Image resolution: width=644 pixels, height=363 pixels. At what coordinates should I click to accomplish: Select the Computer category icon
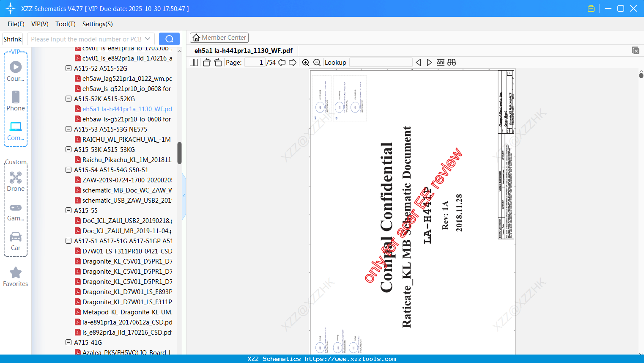coord(16,131)
